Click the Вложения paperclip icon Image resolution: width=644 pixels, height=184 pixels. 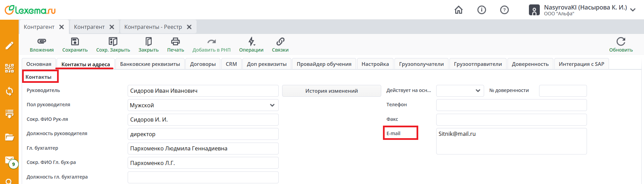[x=41, y=42]
